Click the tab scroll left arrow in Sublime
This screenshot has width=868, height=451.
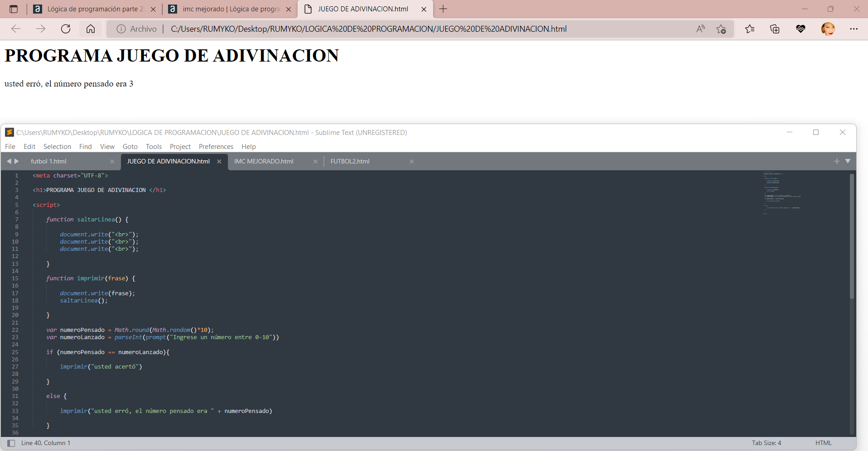tap(9, 161)
